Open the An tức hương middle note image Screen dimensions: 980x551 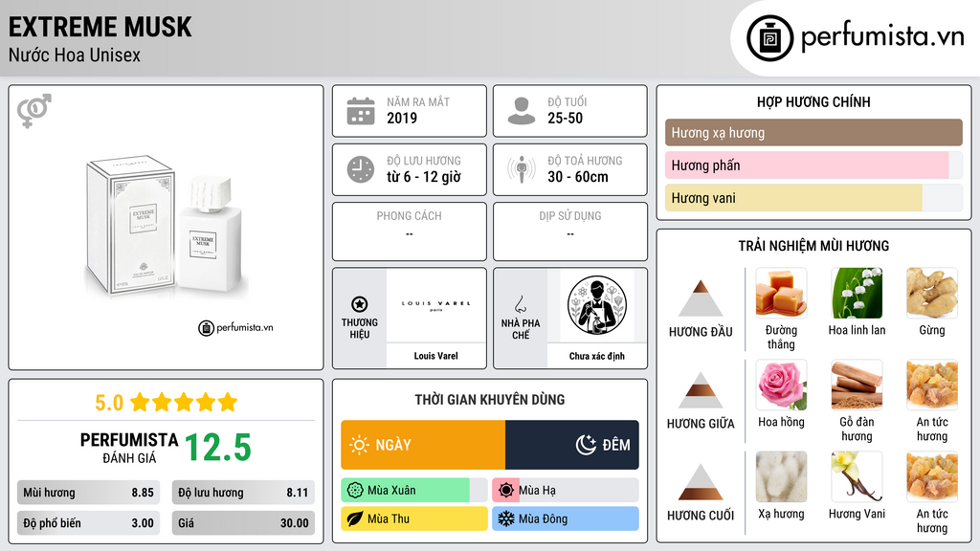coord(932,385)
